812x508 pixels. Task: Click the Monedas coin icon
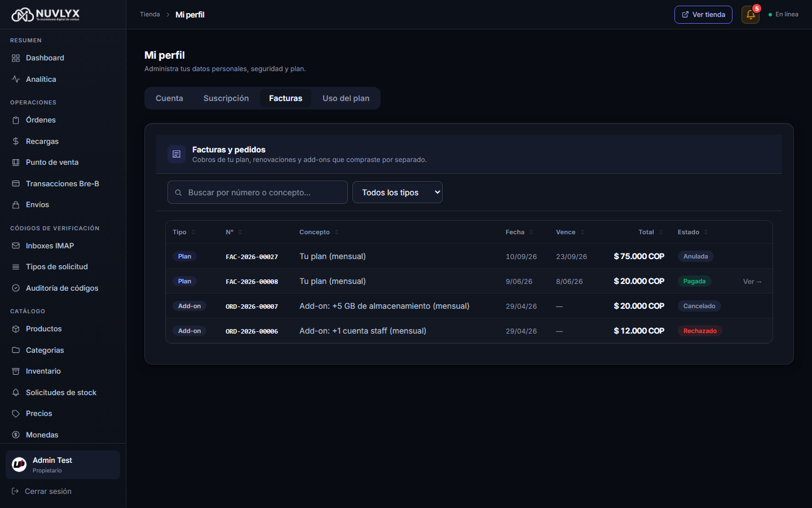pos(16,435)
